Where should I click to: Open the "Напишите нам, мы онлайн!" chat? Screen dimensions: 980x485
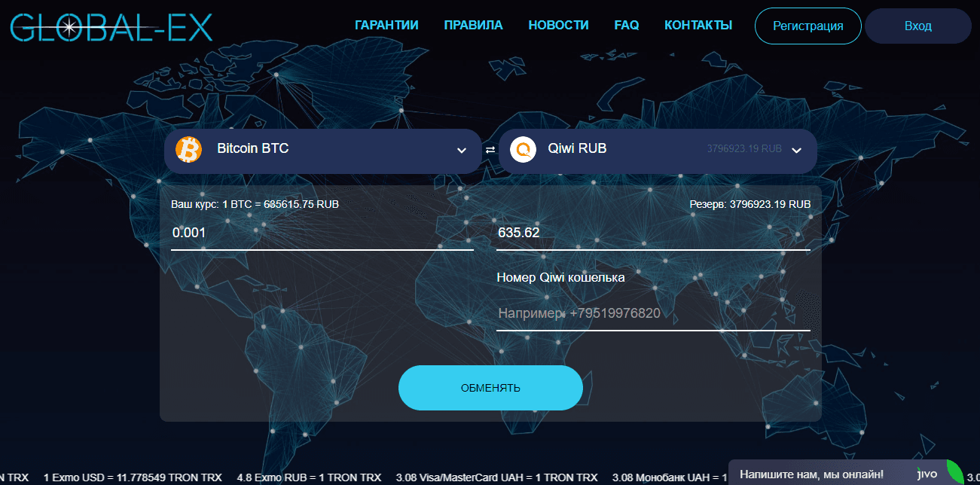tap(811, 474)
